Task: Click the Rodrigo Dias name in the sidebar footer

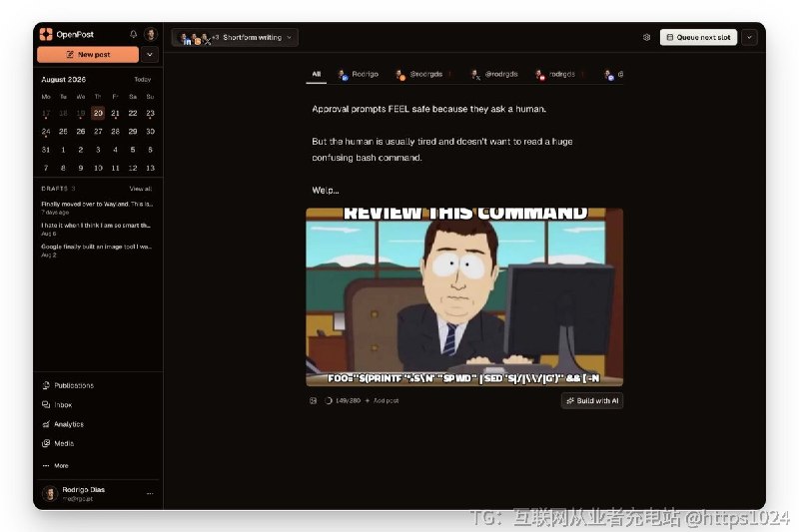Action: [84, 490]
